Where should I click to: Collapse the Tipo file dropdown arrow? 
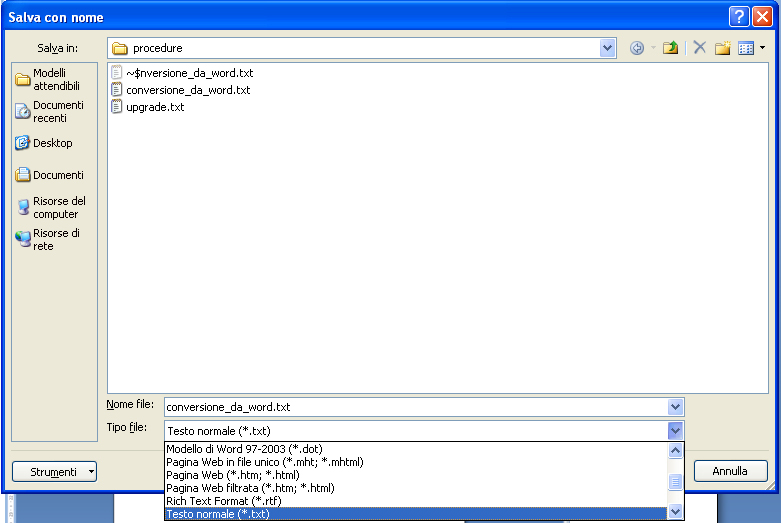pos(675,430)
